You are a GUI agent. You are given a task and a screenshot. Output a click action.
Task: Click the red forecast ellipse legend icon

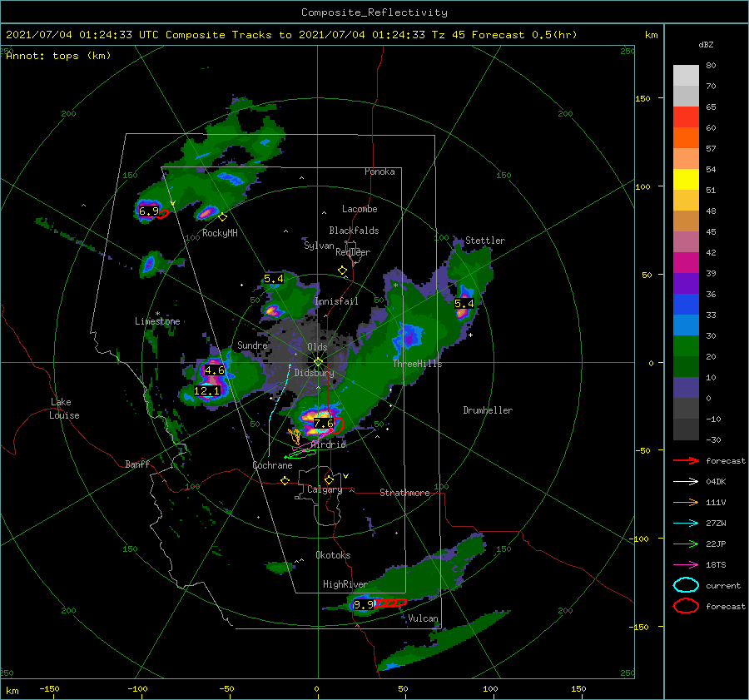pos(686,606)
